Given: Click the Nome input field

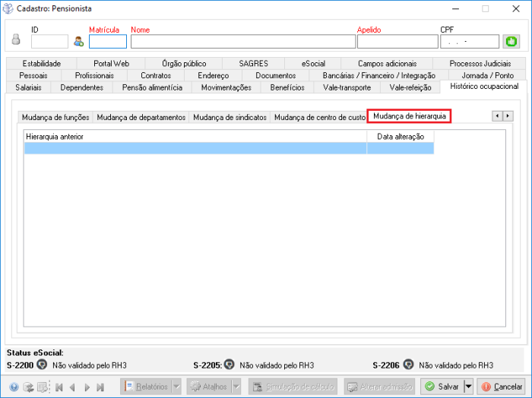Looking at the screenshot, I should (x=242, y=41).
